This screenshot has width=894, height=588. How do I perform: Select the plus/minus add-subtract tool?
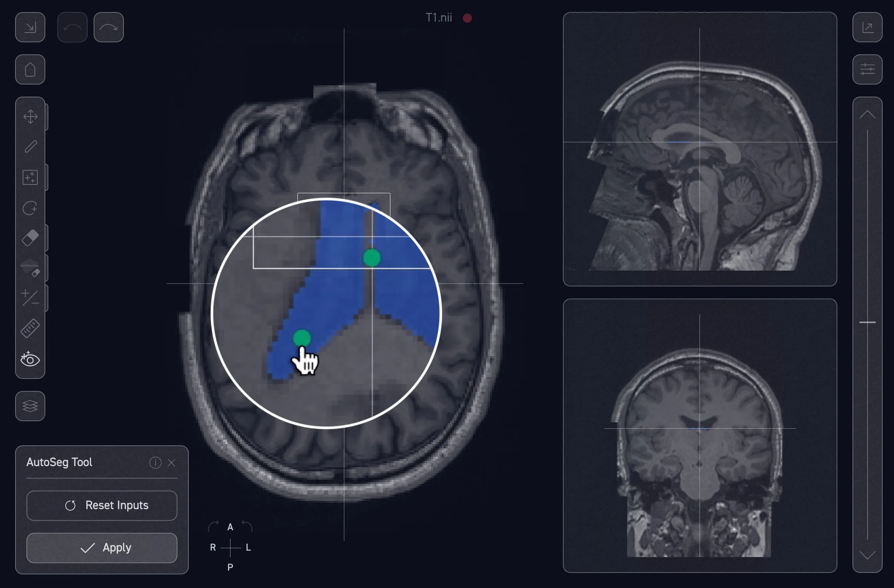[x=30, y=298]
